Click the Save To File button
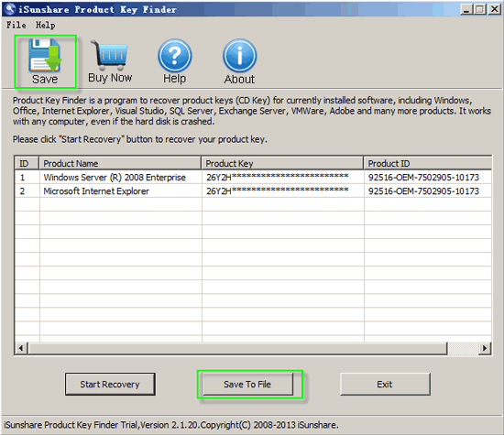The width and height of the screenshot is (504, 435). (x=247, y=384)
